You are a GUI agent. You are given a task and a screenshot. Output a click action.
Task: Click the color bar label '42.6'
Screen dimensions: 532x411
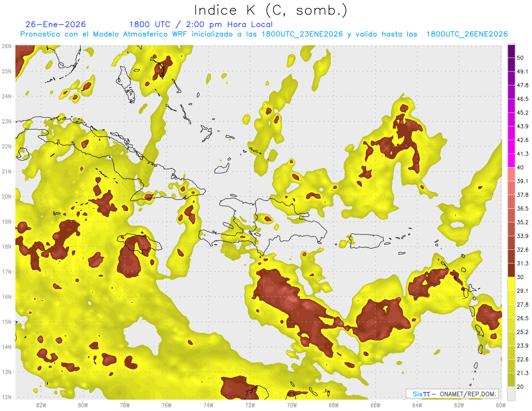click(522, 140)
